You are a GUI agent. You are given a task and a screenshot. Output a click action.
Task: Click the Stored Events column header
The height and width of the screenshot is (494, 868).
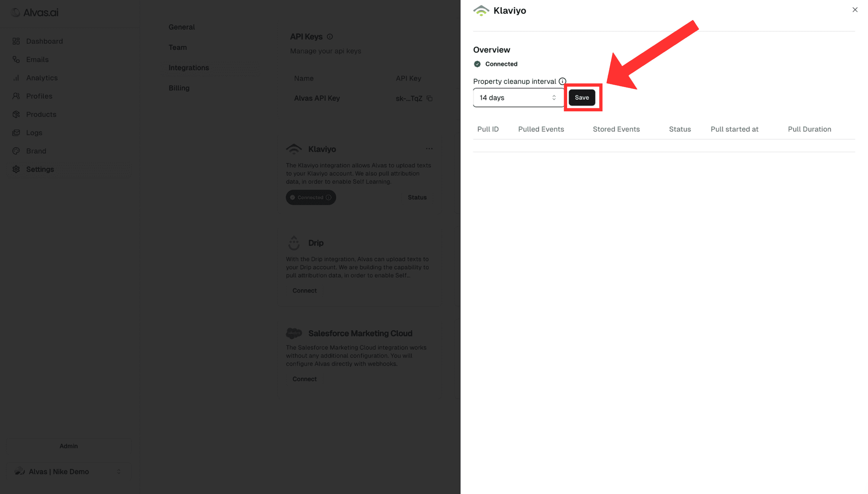(616, 129)
